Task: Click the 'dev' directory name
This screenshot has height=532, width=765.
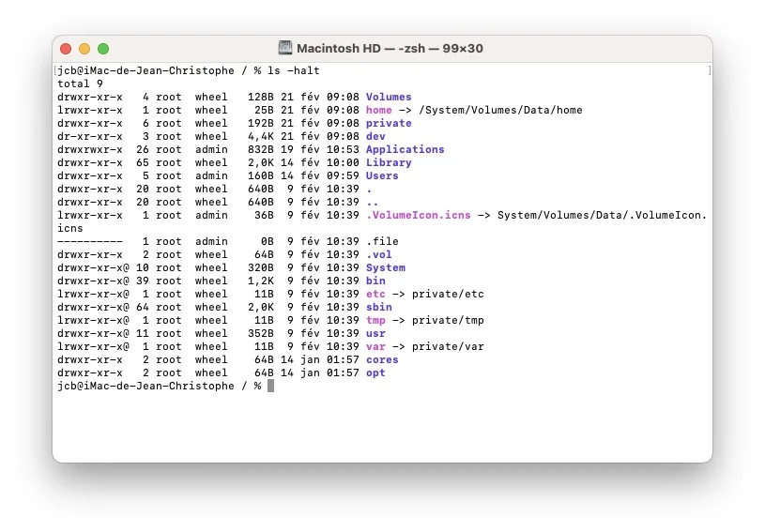Action: click(x=375, y=137)
